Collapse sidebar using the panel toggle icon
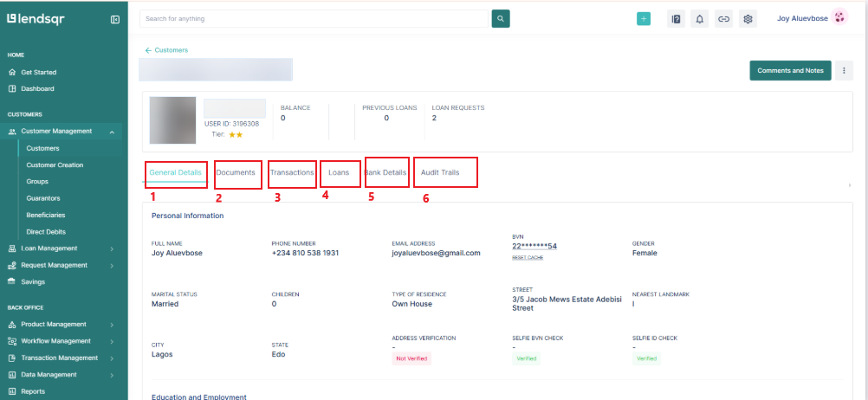 click(115, 18)
